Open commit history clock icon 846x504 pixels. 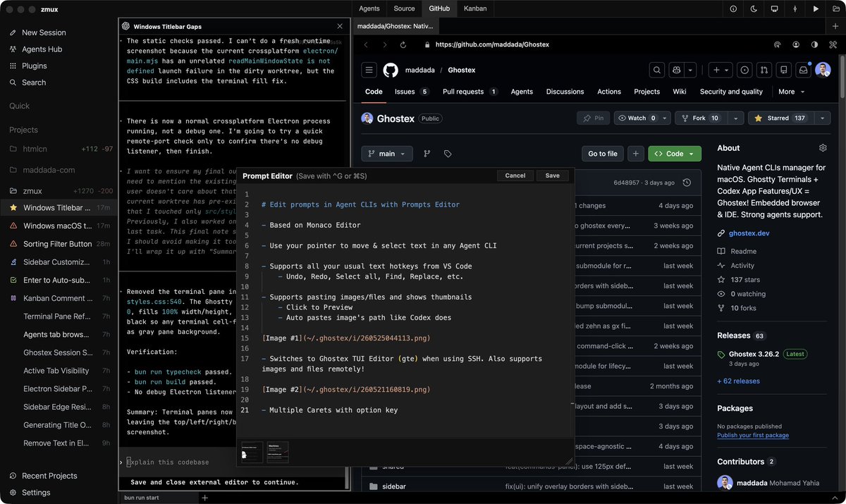(687, 183)
